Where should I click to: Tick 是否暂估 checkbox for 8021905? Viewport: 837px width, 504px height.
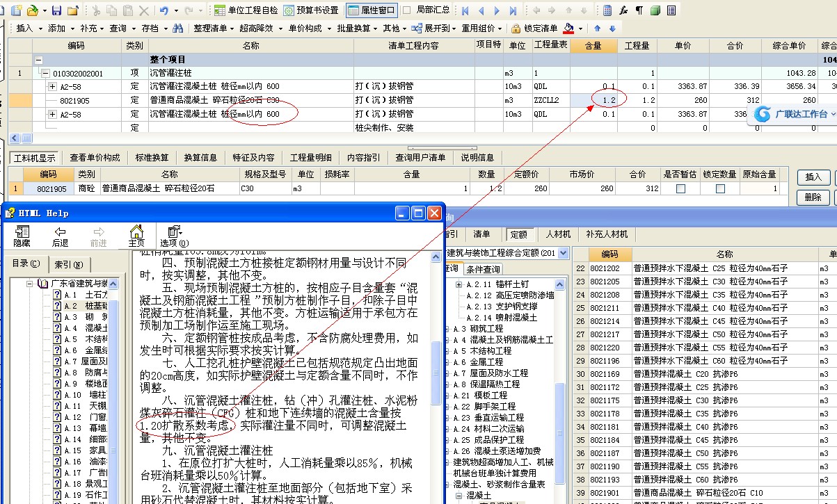[680, 188]
